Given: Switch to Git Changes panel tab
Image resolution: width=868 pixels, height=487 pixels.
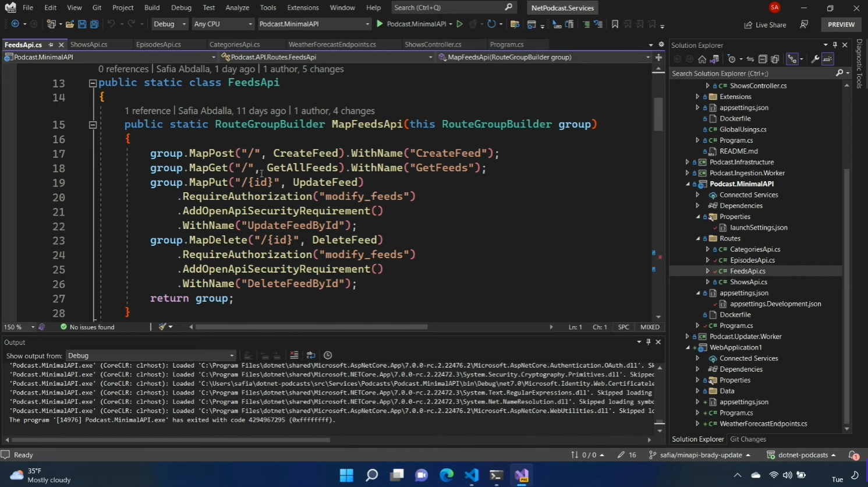Looking at the screenshot, I should [x=747, y=439].
